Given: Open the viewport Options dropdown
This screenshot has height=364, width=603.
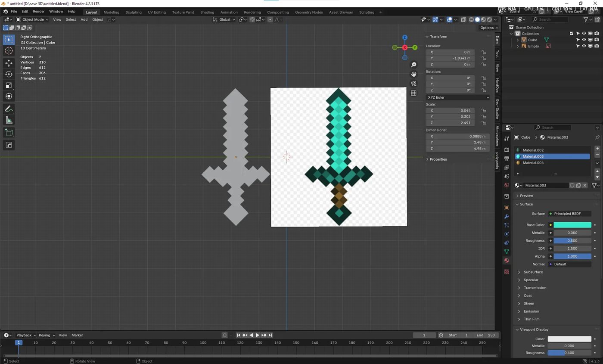Looking at the screenshot, I should (488, 28).
